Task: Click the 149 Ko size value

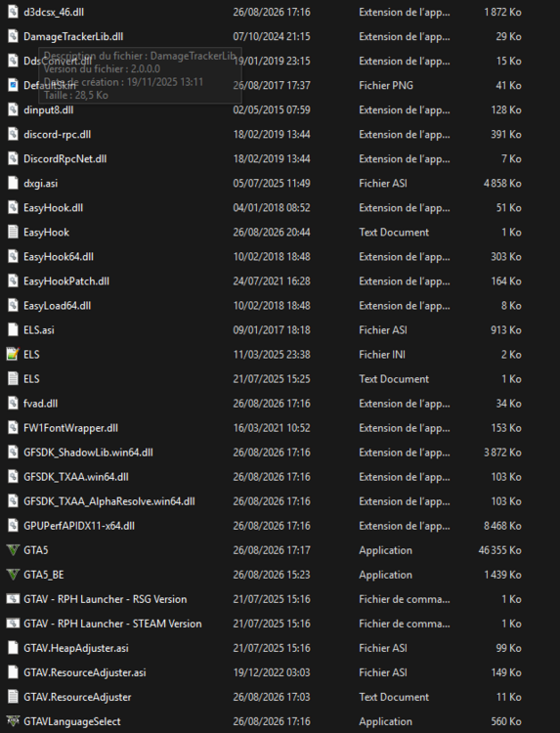Action: [x=506, y=672]
